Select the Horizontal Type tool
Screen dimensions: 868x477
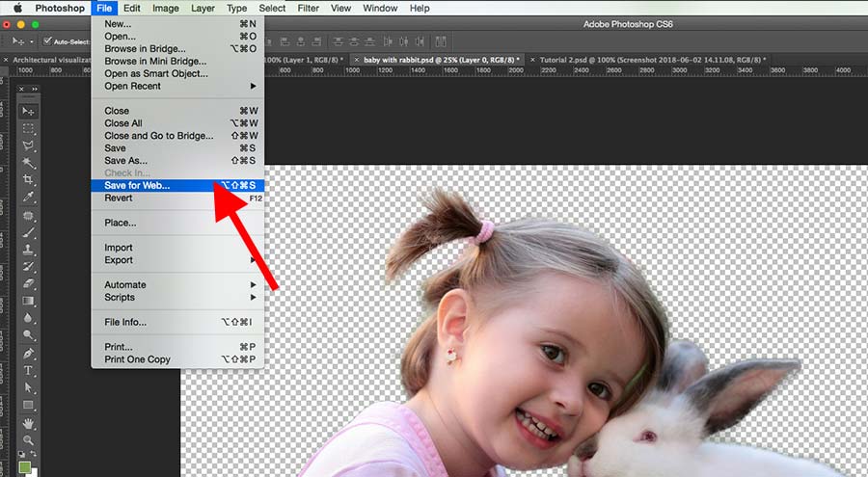pos(28,371)
